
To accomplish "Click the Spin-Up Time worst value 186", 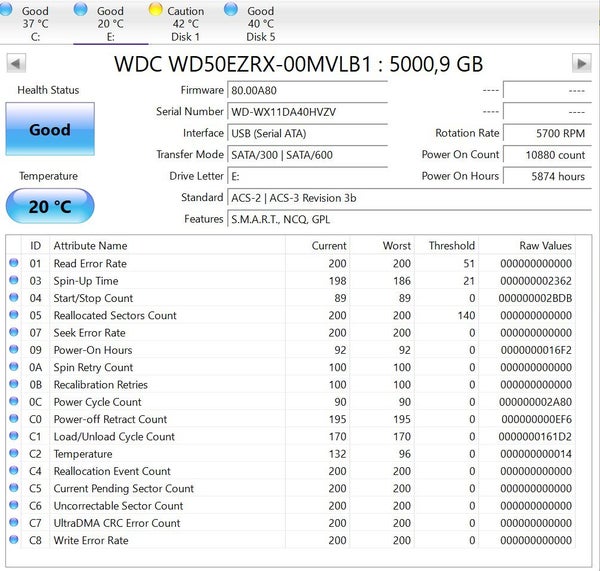I will (402, 281).
